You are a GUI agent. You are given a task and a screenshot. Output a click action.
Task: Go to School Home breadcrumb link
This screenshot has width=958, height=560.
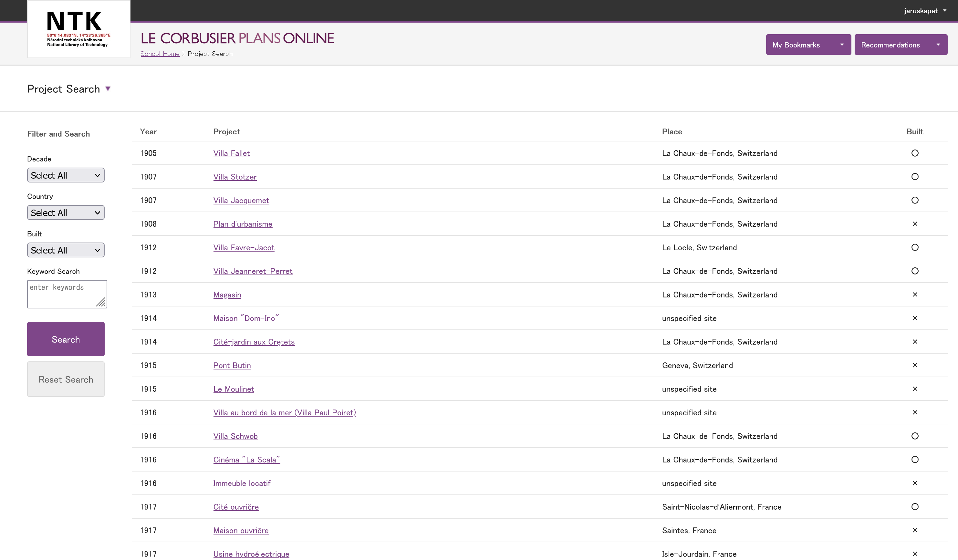click(160, 54)
